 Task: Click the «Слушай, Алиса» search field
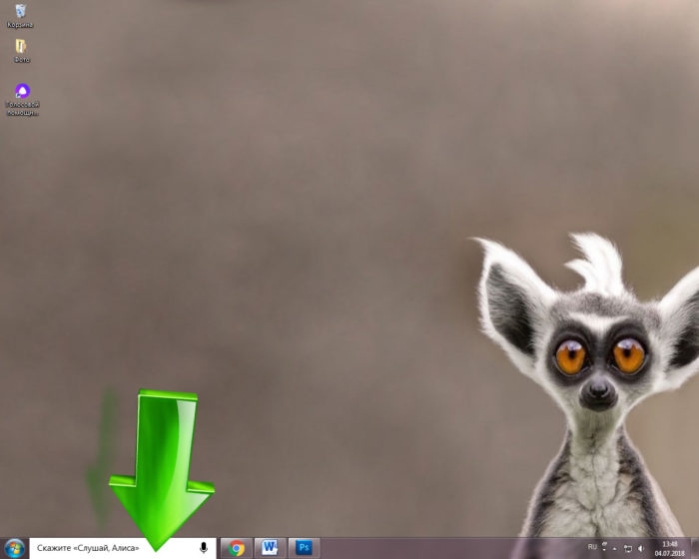pyautogui.click(x=123, y=548)
